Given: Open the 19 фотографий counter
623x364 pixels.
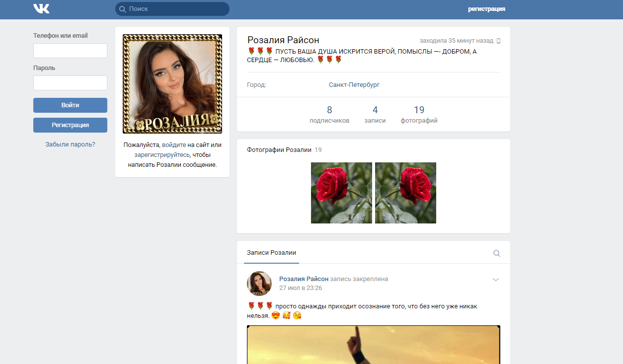Looking at the screenshot, I should (x=419, y=115).
